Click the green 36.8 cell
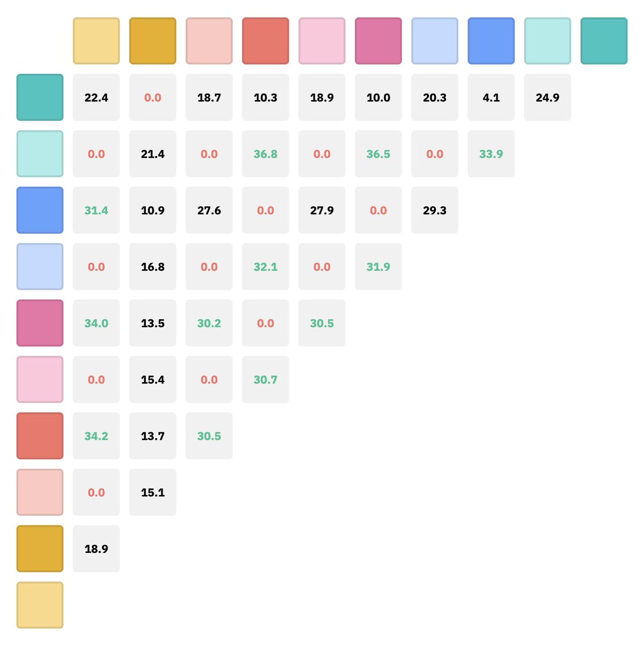Viewport: 644px width, 646px height. click(266, 154)
